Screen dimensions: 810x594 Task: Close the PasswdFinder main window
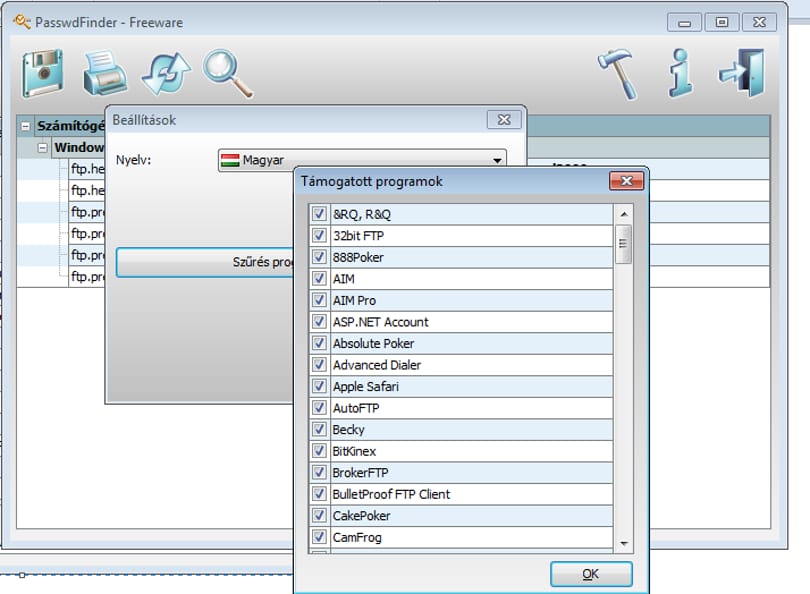[759, 22]
